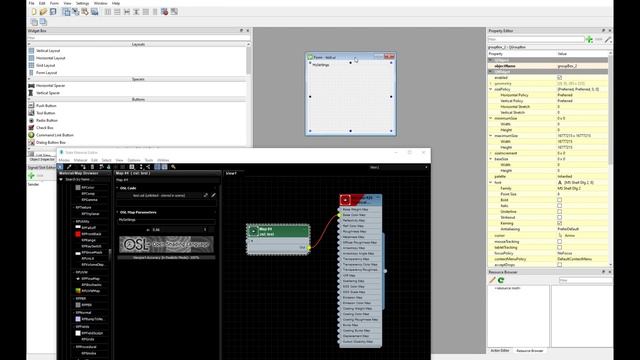Open the File menu in Qt Designer
Viewport: 640px width, 360px height.
click(x=31, y=3)
